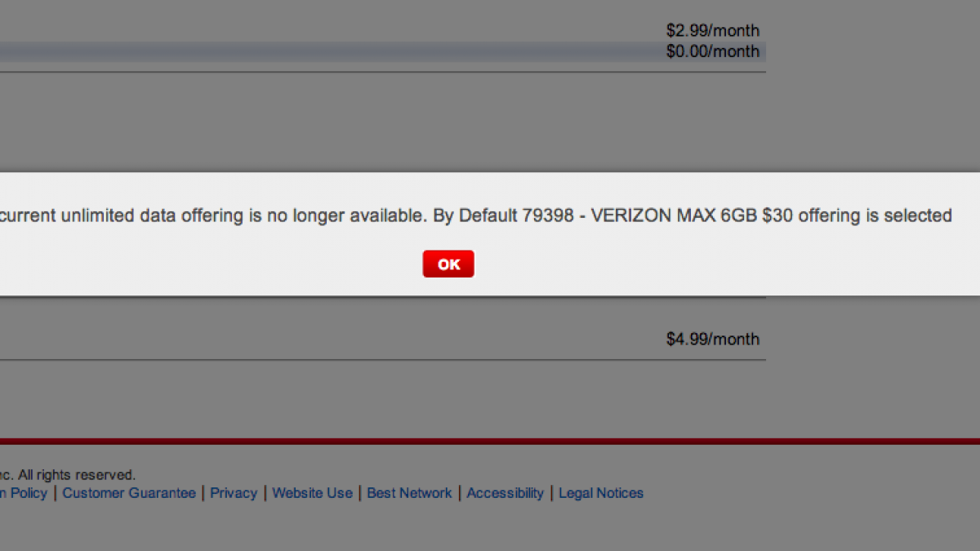This screenshot has width=980, height=551.
Task: Open the Customer Guarantee link
Action: (x=129, y=493)
